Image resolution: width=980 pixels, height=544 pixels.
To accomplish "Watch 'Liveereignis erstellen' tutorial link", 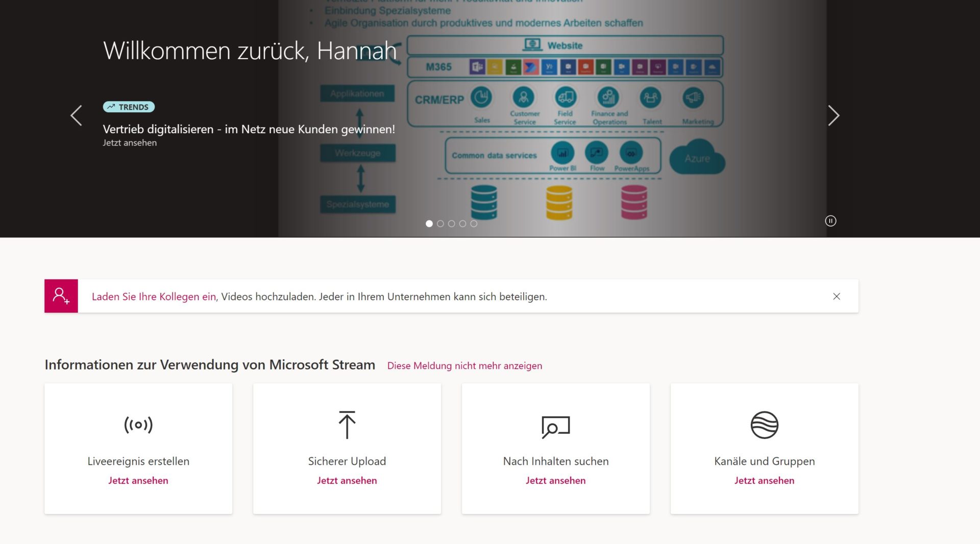I will [x=138, y=480].
